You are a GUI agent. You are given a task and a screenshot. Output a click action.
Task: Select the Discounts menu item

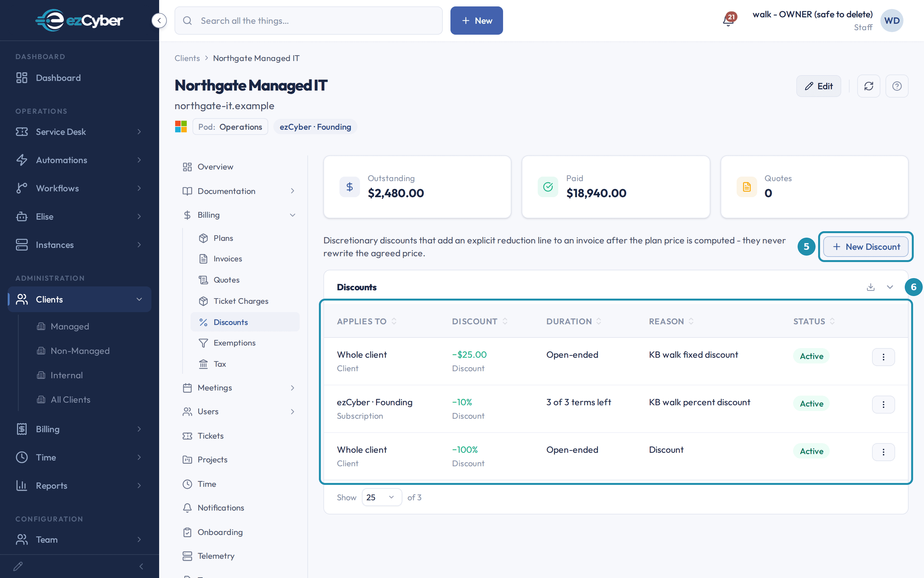245,322
